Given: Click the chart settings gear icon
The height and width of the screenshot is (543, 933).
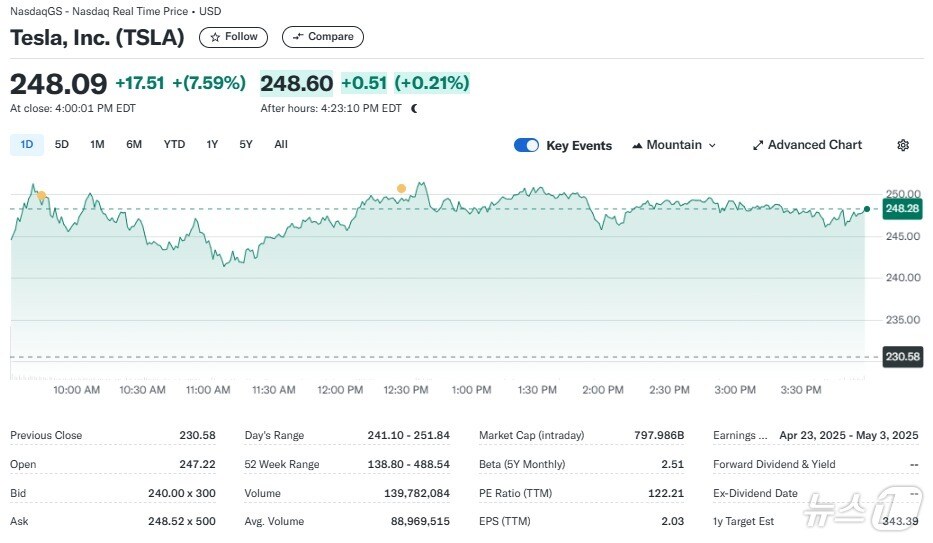Looking at the screenshot, I should tap(903, 145).
